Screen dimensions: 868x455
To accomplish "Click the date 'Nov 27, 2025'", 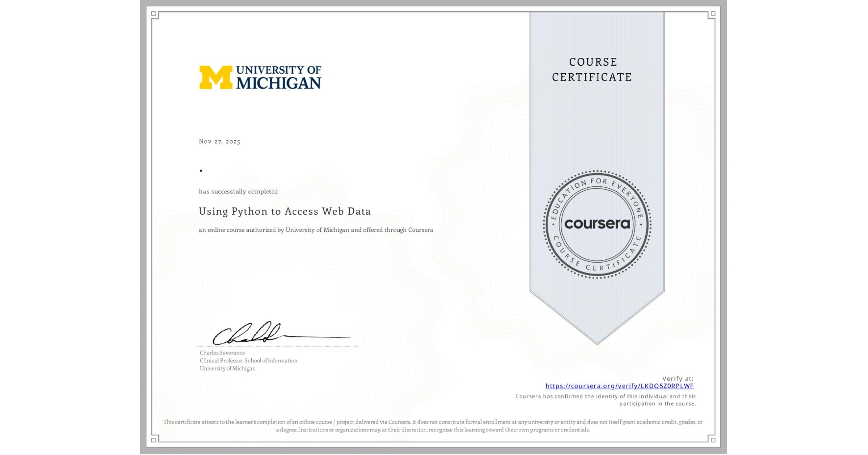I will point(219,141).
